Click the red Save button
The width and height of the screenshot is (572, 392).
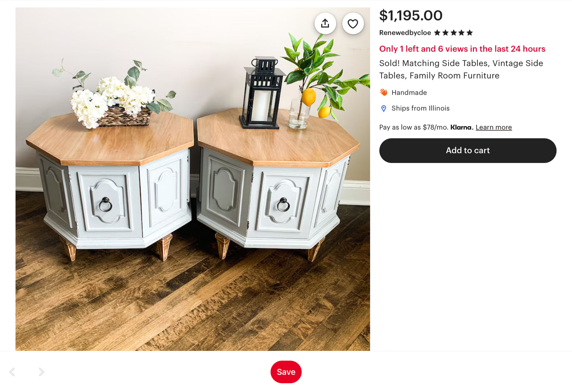[x=286, y=372]
